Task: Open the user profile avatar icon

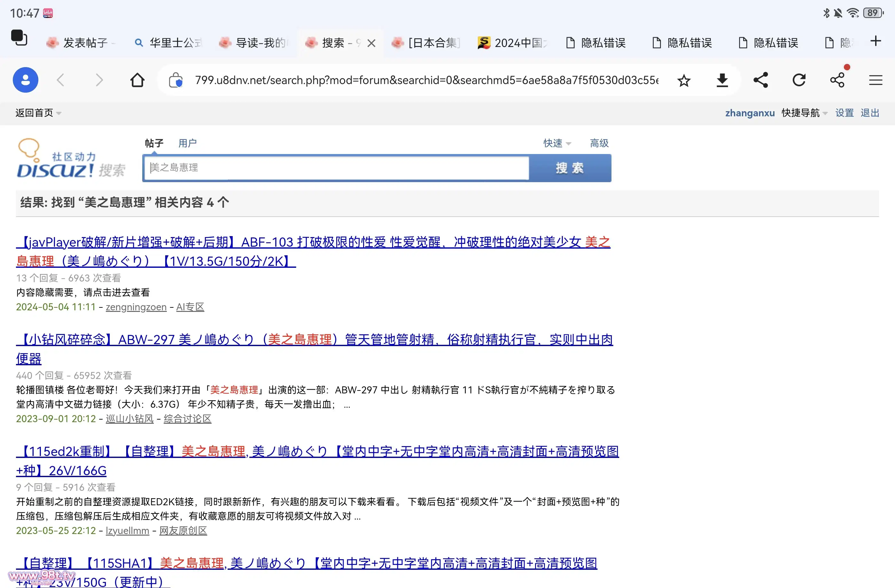Action: click(x=26, y=80)
